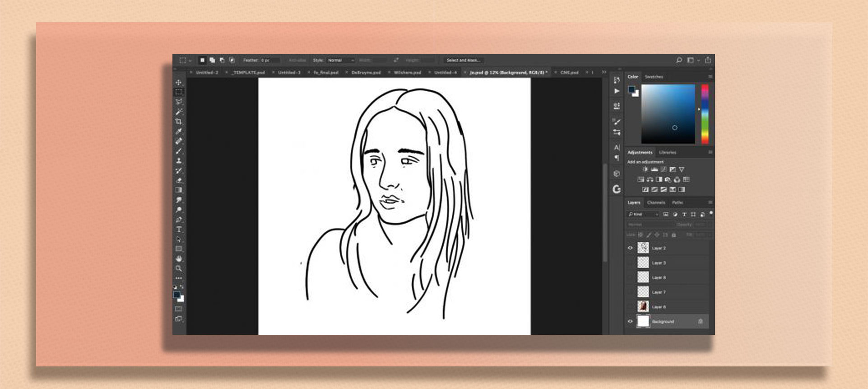Switch to the _TEMPLATE.psd document tab

(248, 72)
